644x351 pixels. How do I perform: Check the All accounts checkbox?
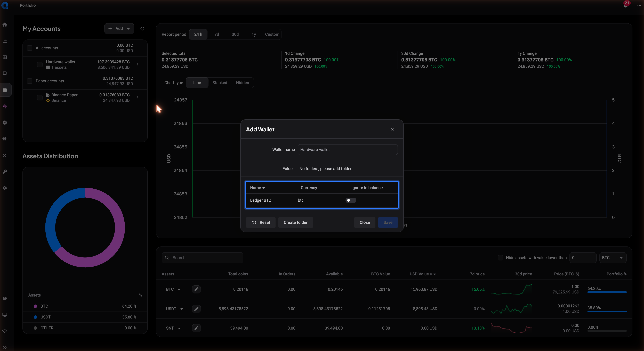point(29,48)
